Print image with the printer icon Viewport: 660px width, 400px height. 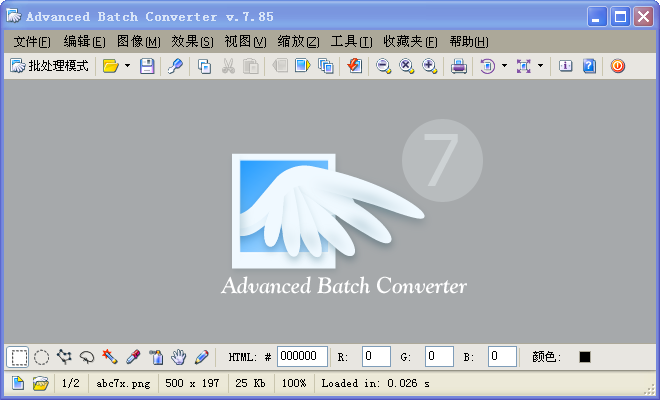point(458,66)
